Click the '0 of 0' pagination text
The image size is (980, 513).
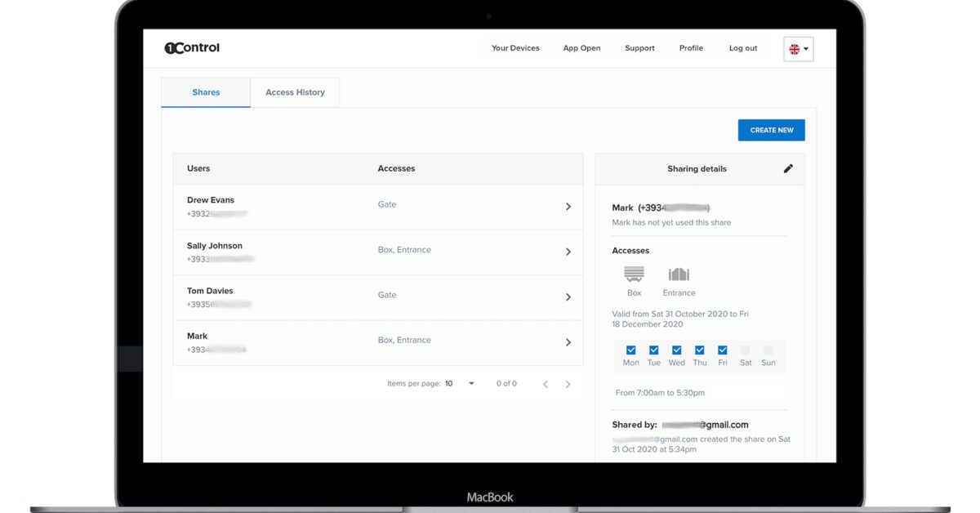pyautogui.click(x=506, y=383)
